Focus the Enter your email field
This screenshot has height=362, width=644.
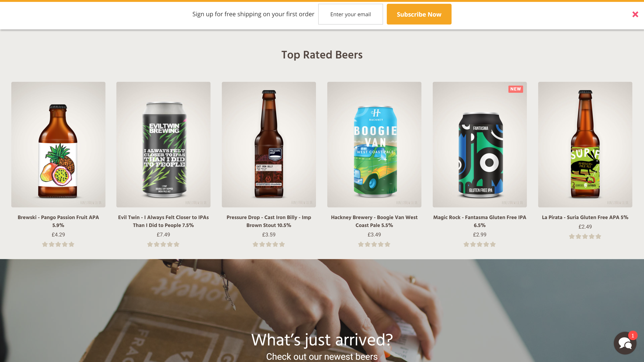coord(350,14)
